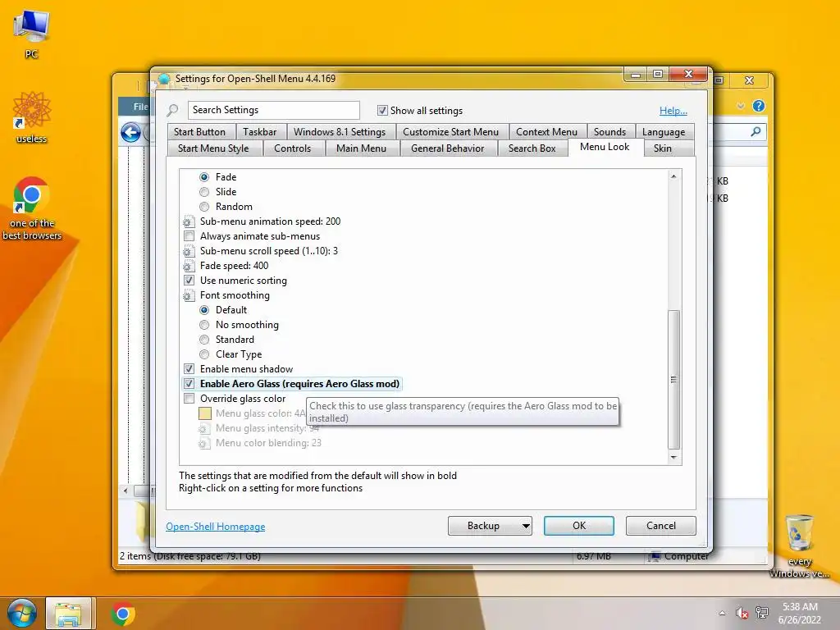Uncheck Enable Aero Glass checkbox
The image size is (840, 630).
(x=189, y=384)
